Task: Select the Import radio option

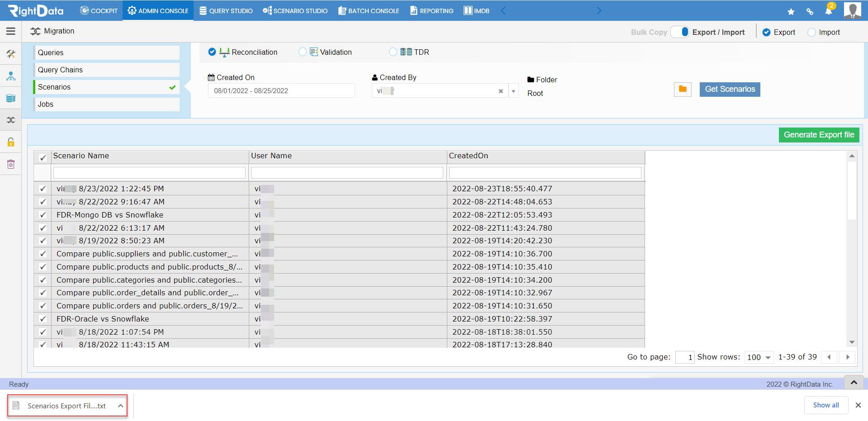Action: [811, 32]
